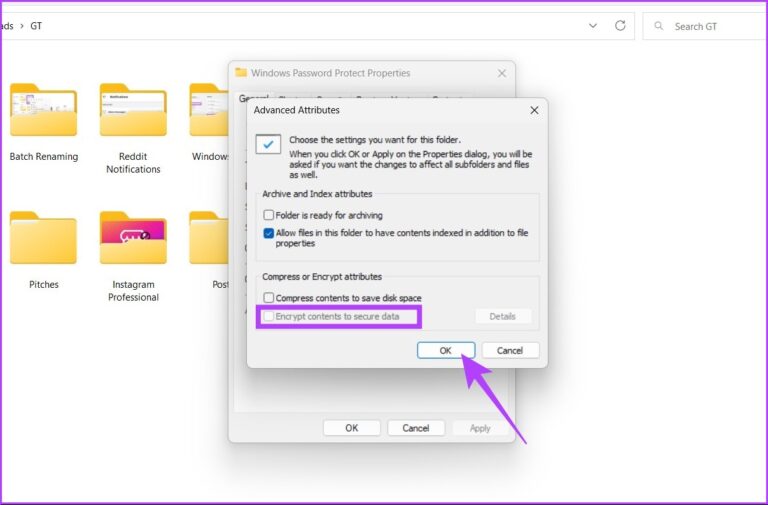
Task: Expand the address bar history dropdown
Action: coord(593,26)
